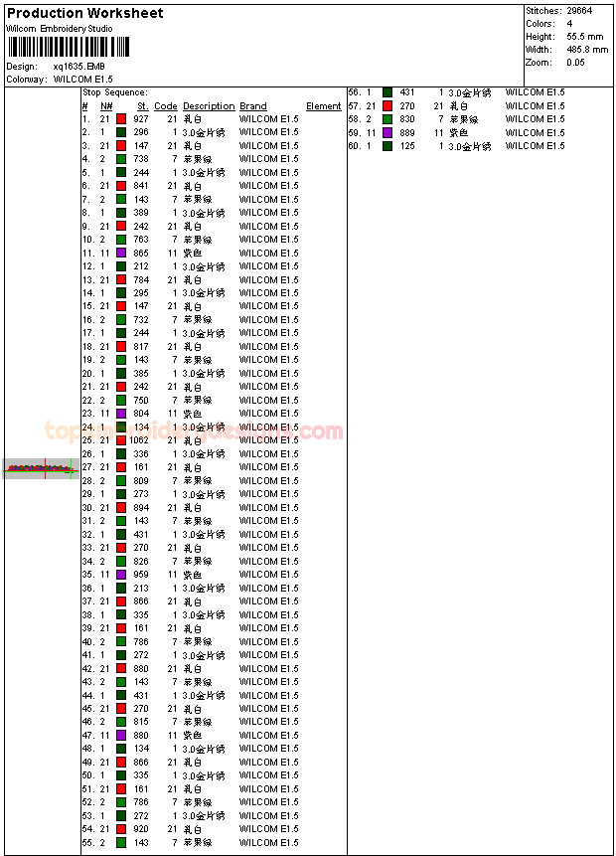616x856 pixels.
Task: Click the brand 'WILCOM E1.5' in row 20
Action: [268, 374]
